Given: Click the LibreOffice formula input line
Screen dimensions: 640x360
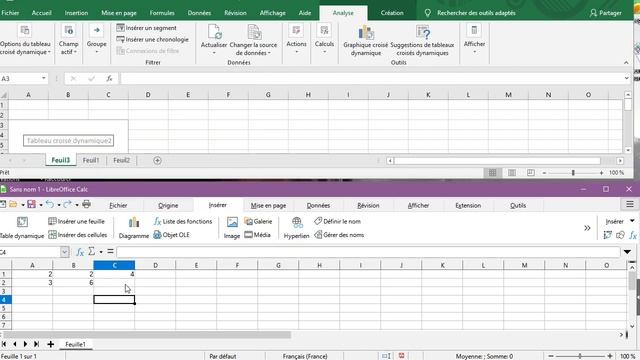Looking at the screenshot, I should 368,252.
